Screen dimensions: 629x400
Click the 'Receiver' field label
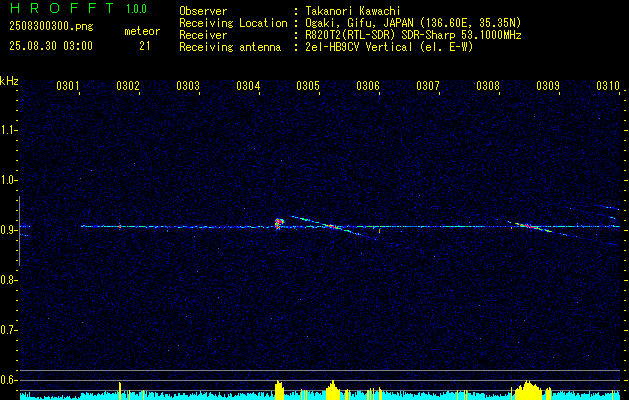click(x=203, y=35)
